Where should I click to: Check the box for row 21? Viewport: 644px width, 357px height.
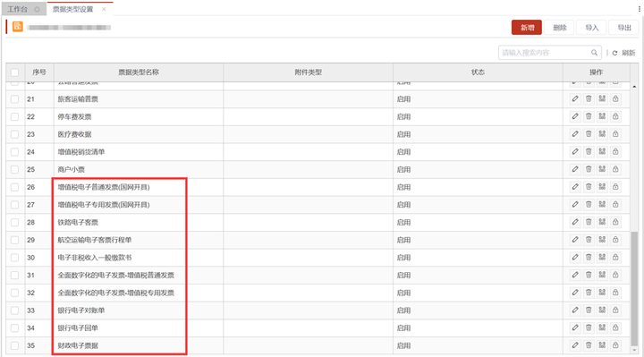pyautogui.click(x=15, y=99)
